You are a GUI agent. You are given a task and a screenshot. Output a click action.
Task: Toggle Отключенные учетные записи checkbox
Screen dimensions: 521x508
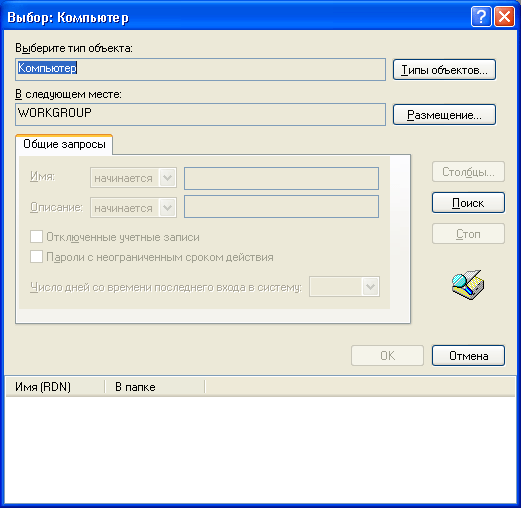[x=36, y=237]
